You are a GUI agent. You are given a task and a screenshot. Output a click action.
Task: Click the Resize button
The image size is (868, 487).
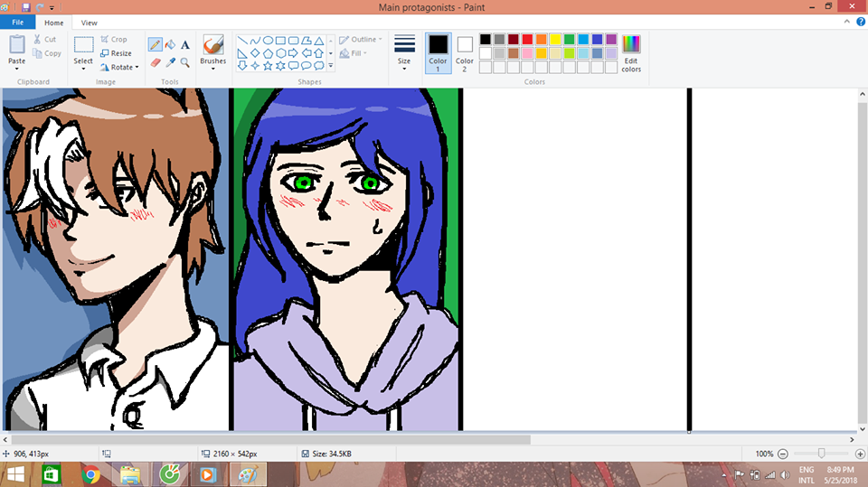point(116,53)
